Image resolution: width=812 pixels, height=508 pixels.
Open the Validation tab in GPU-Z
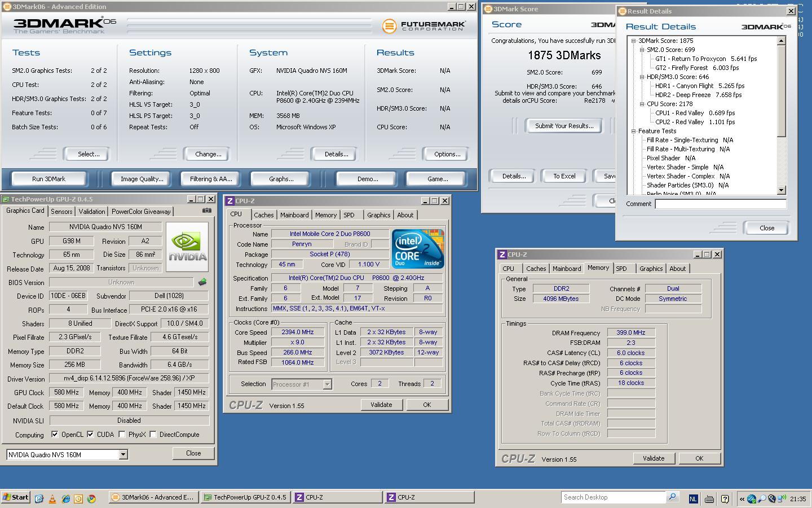[92, 212]
